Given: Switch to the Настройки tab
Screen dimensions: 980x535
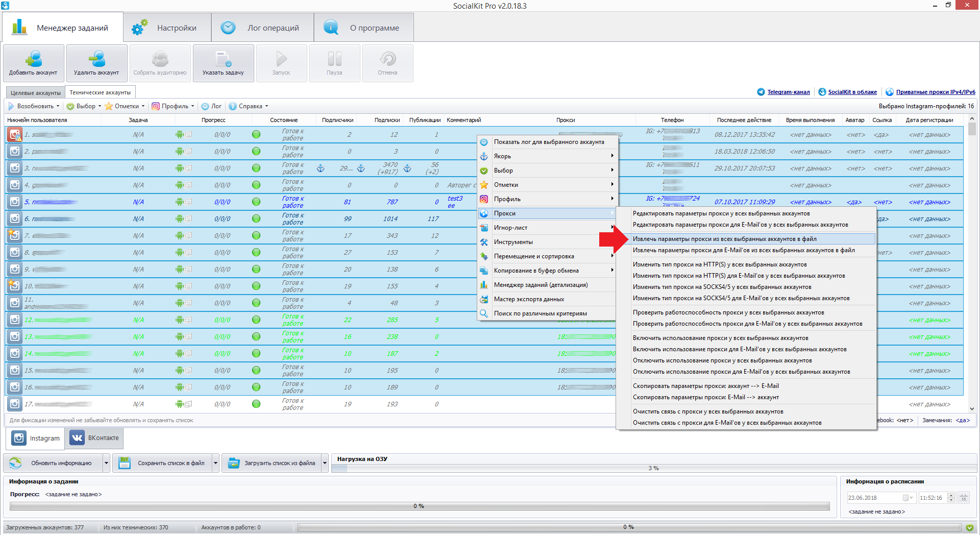Looking at the screenshot, I should [x=167, y=28].
